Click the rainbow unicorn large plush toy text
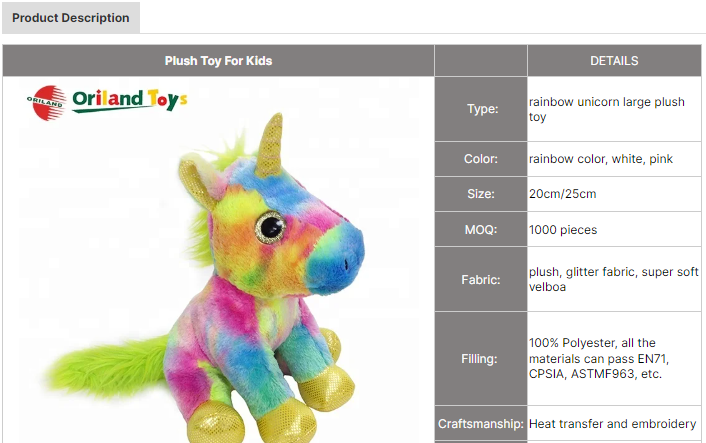 click(606, 109)
